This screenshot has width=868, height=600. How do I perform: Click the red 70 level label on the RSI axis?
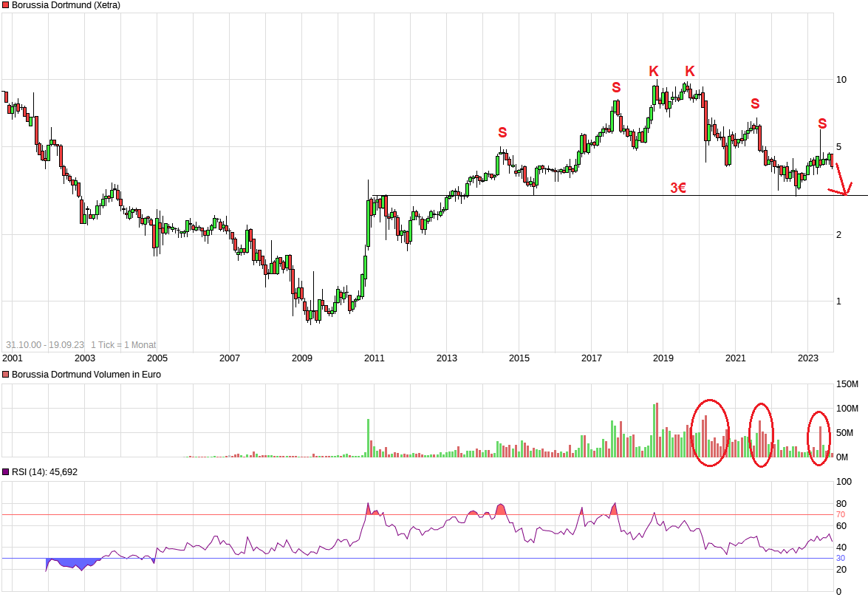click(x=840, y=514)
